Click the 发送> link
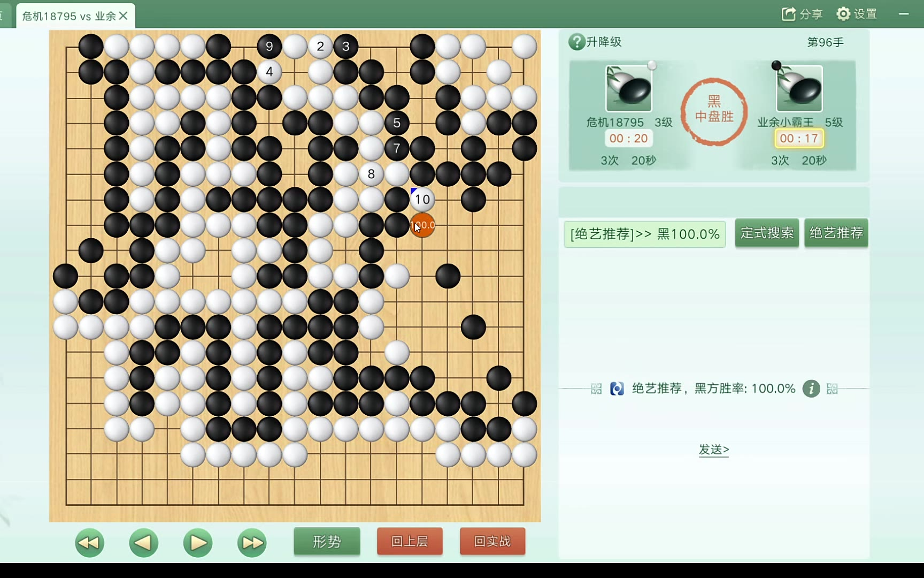The image size is (924, 578). 714,450
